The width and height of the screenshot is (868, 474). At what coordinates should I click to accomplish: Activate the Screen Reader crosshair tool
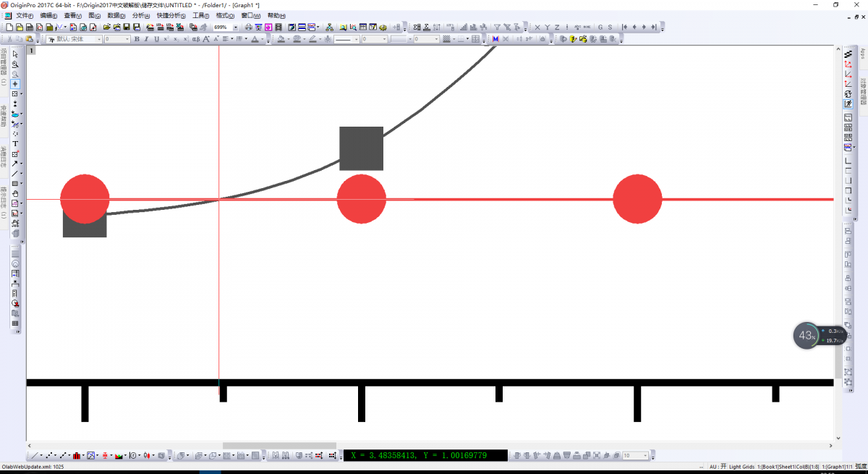click(x=15, y=84)
